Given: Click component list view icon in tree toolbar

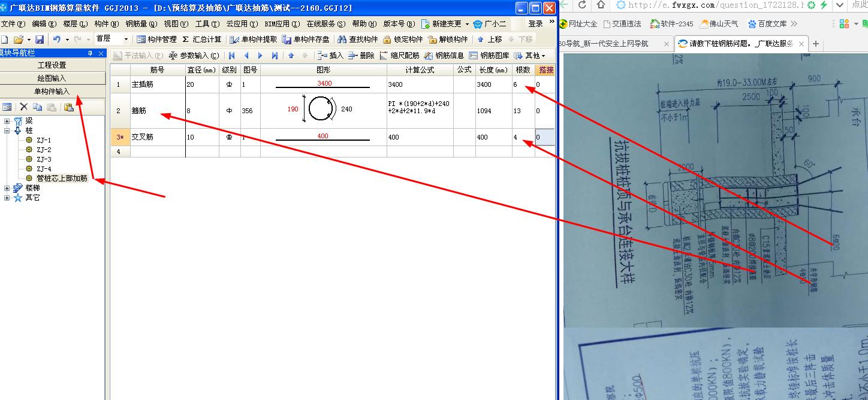Looking at the screenshot, I should tap(7, 107).
